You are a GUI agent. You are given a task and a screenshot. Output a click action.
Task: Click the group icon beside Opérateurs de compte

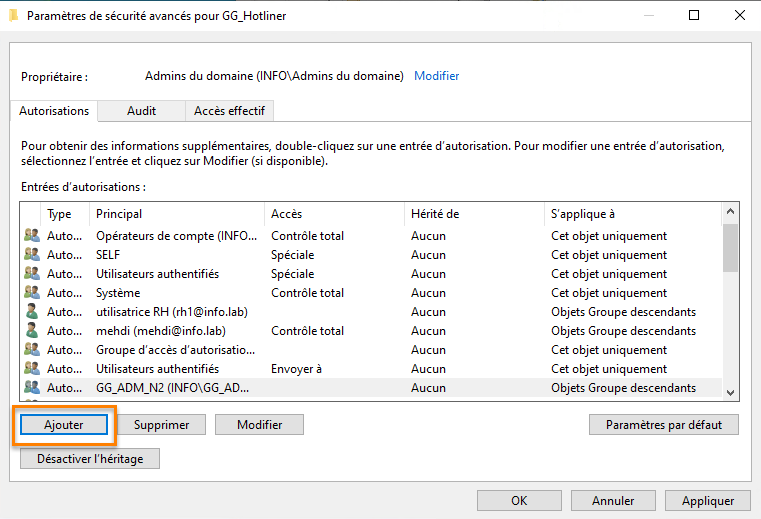(32, 236)
